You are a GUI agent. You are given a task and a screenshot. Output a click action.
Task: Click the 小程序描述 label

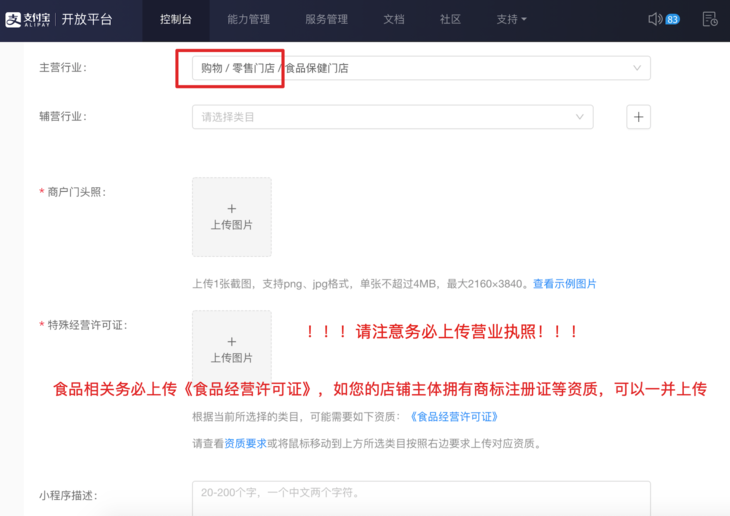pos(68,496)
